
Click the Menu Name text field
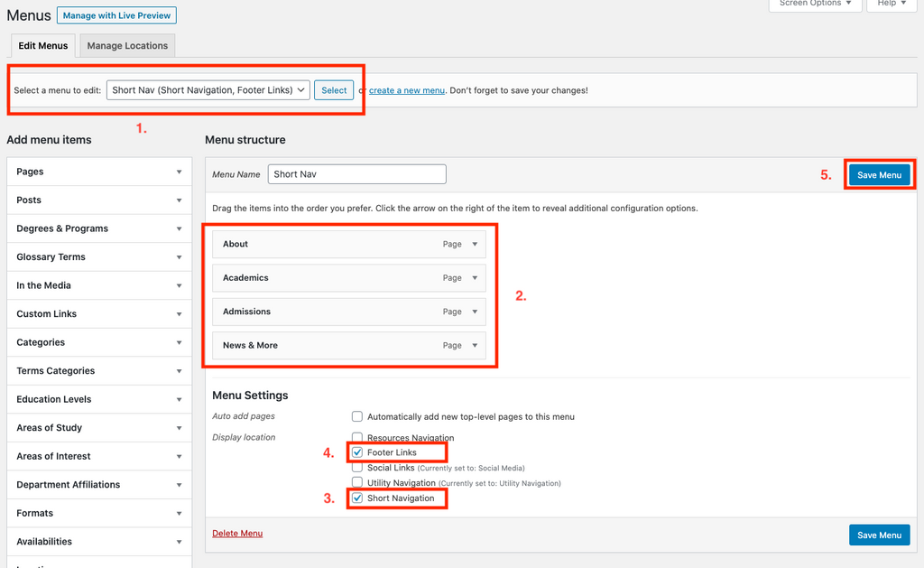point(356,174)
